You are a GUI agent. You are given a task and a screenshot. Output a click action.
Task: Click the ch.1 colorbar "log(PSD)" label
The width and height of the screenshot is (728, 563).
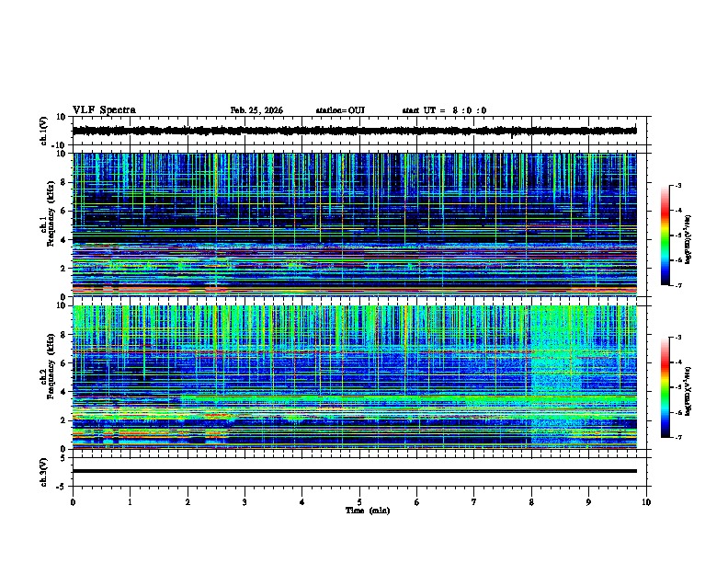pos(688,240)
